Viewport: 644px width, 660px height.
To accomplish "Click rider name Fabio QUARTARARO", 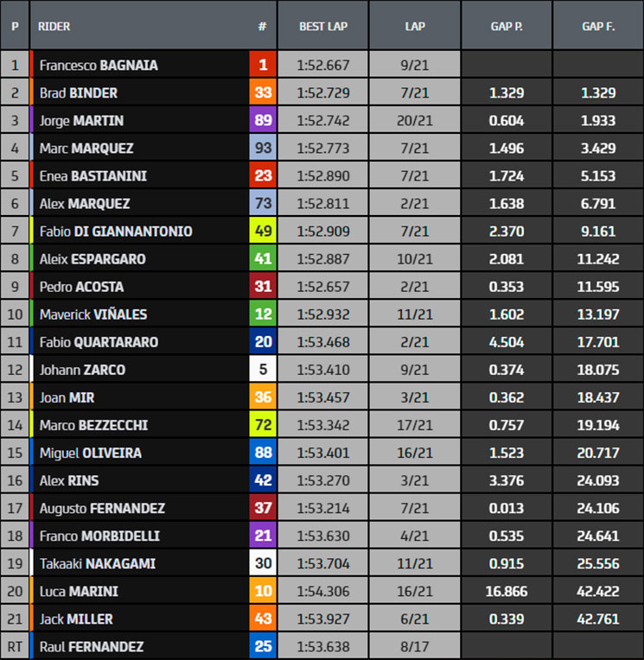I will pos(99,342).
